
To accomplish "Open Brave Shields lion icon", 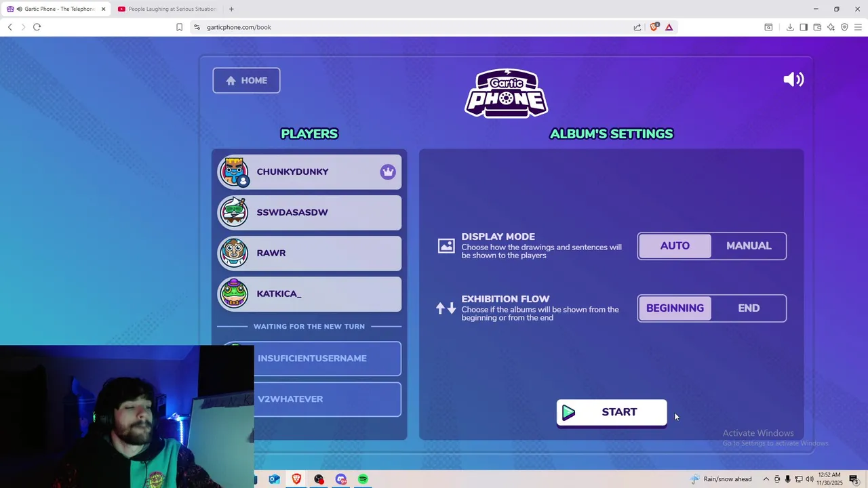I will [x=654, y=27].
